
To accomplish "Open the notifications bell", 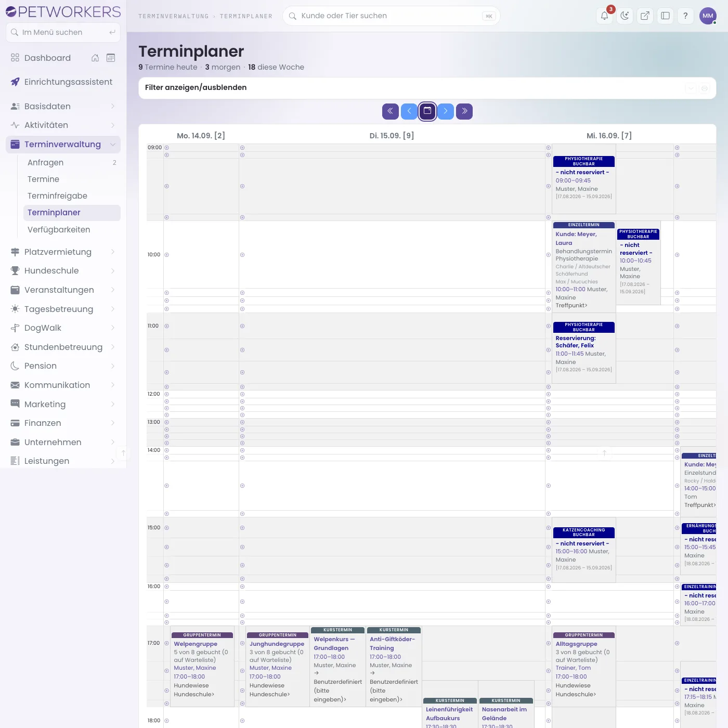I will [x=604, y=16].
